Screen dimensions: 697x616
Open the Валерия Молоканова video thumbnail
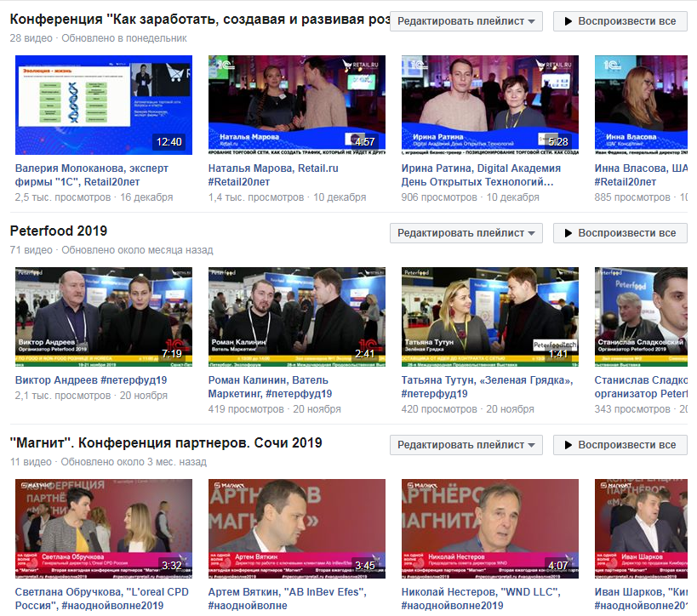[x=104, y=105]
